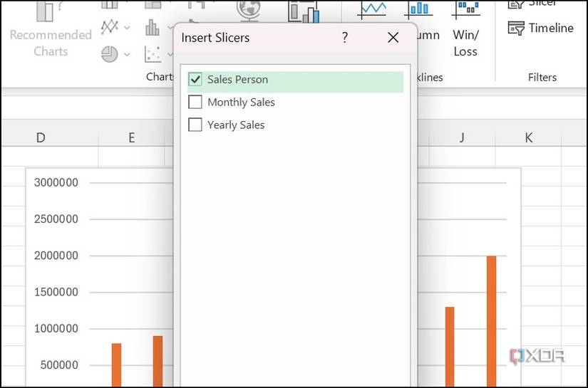The height and width of the screenshot is (388, 588).
Task: Select the scatter chart icon
Action: [153, 54]
